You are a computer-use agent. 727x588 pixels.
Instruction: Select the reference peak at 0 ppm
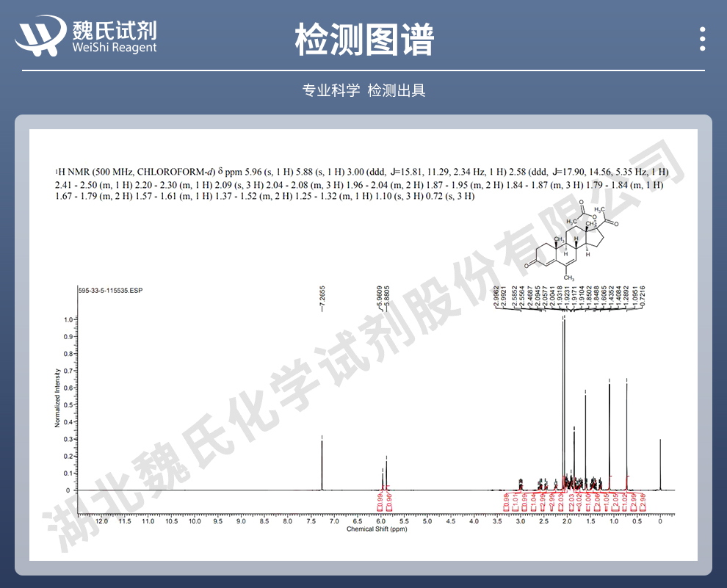pos(660,462)
